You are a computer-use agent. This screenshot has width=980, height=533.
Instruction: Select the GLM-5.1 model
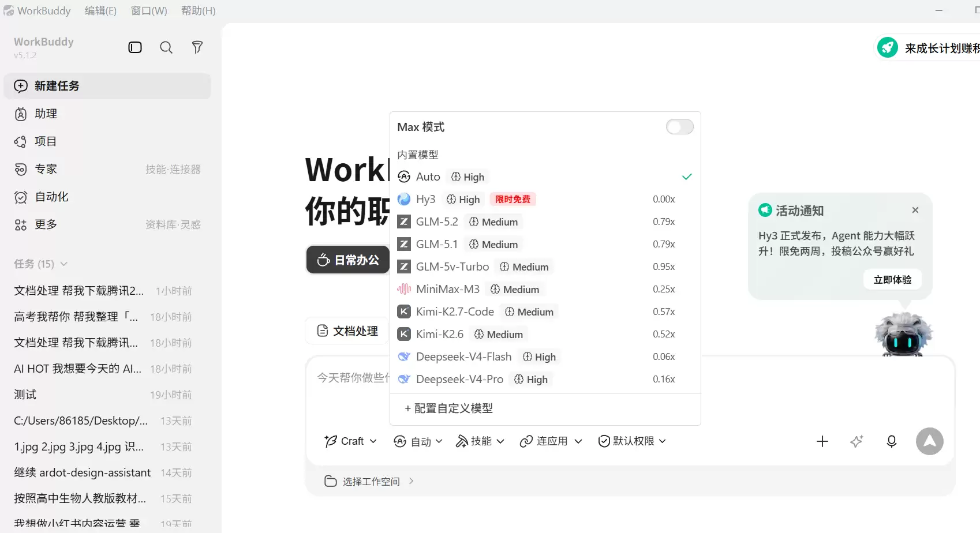coord(545,244)
